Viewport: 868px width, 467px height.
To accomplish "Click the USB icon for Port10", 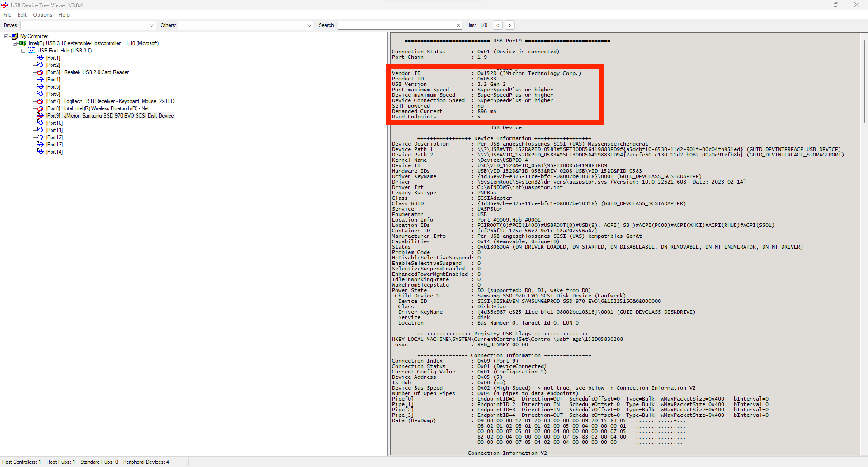I will 40,123.
